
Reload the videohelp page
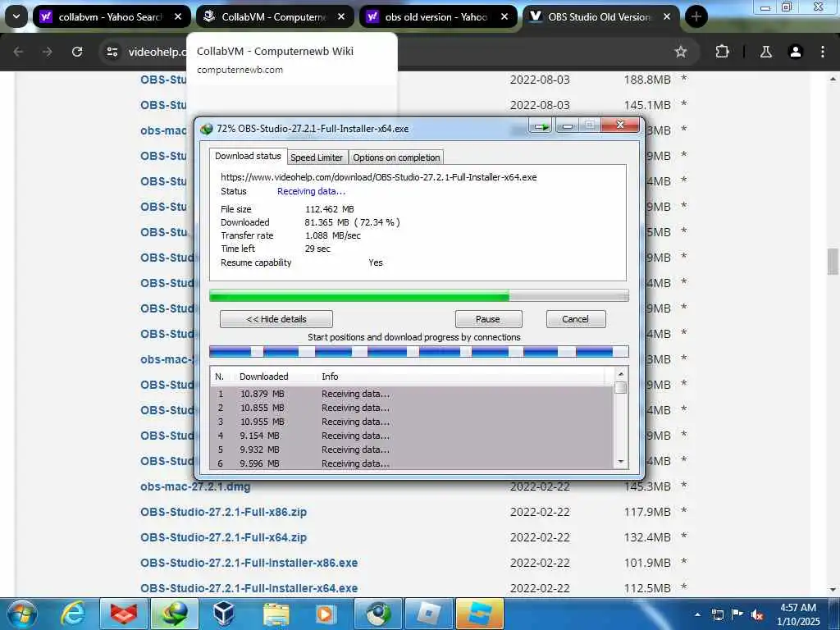(x=77, y=52)
